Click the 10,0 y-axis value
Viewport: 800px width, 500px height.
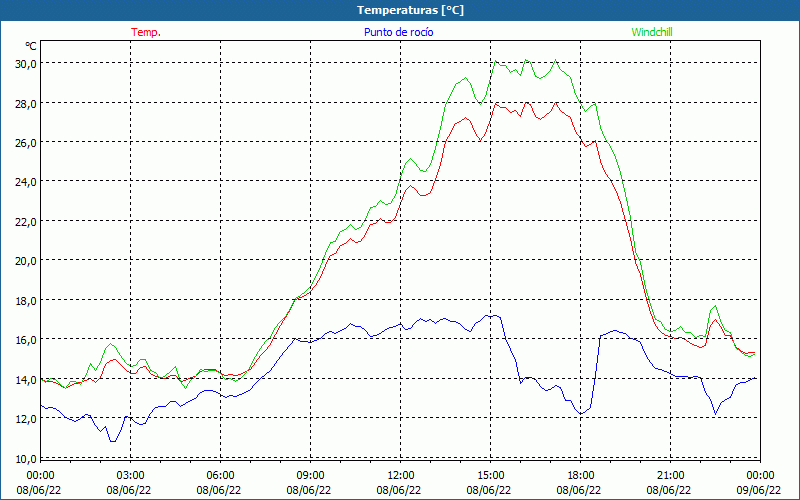26,459
